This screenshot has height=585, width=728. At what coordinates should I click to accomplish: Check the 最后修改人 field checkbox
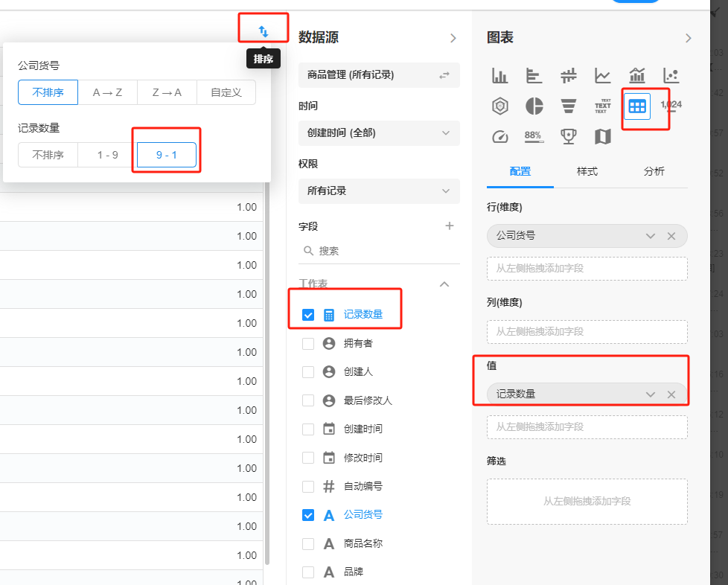tap(308, 400)
